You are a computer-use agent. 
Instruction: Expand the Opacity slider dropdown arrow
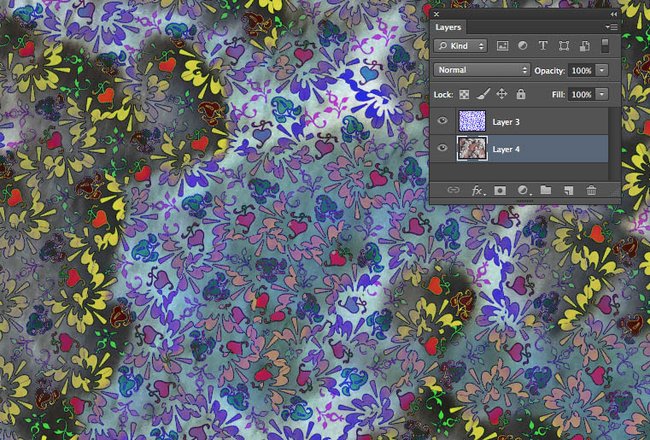[x=602, y=70]
